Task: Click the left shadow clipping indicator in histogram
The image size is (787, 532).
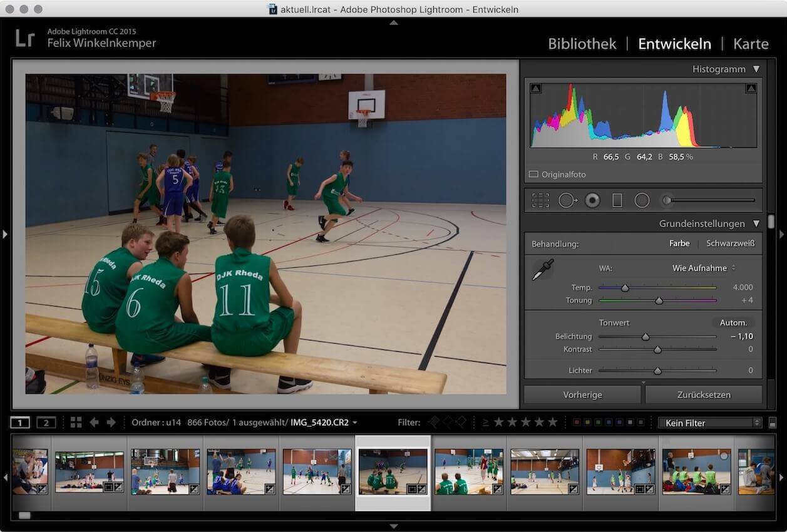Action: (x=536, y=88)
